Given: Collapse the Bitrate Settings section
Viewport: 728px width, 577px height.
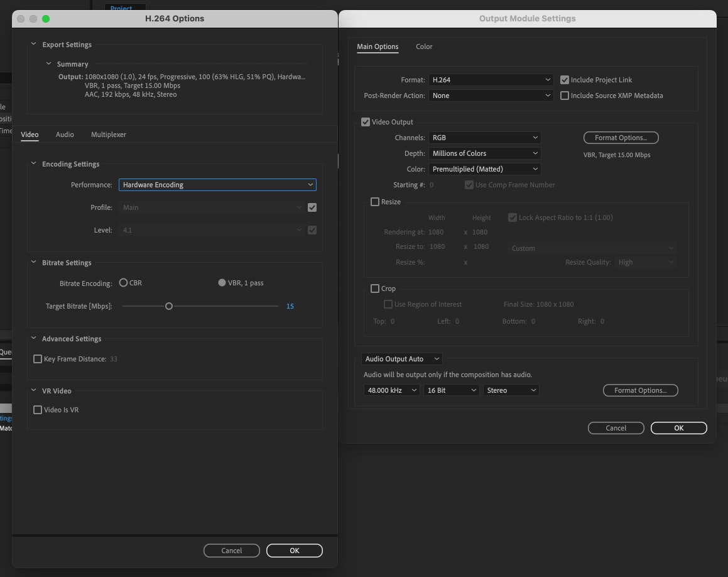Looking at the screenshot, I should coord(33,262).
